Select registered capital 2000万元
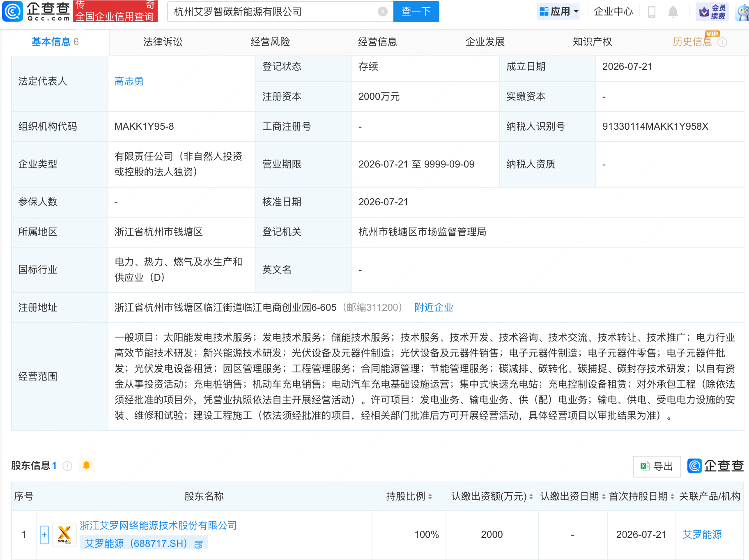The width and height of the screenshot is (749, 560). point(379,96)
